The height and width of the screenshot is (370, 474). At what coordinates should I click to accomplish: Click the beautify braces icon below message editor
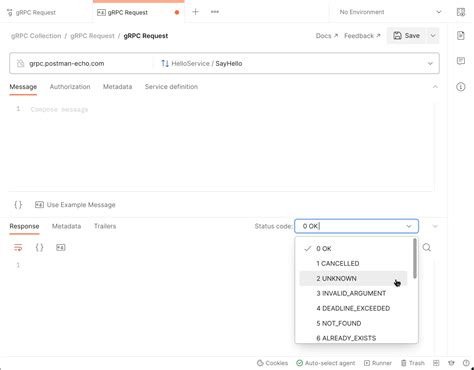pyautogui.click(x=18, y=205)
